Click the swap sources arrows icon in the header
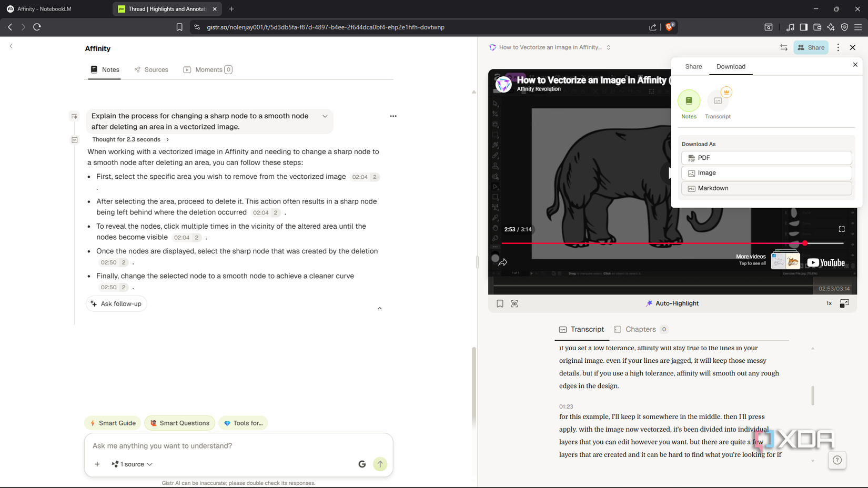Viewport: 868px width, 488px height. pyautogui.click(x=784, y=47)
